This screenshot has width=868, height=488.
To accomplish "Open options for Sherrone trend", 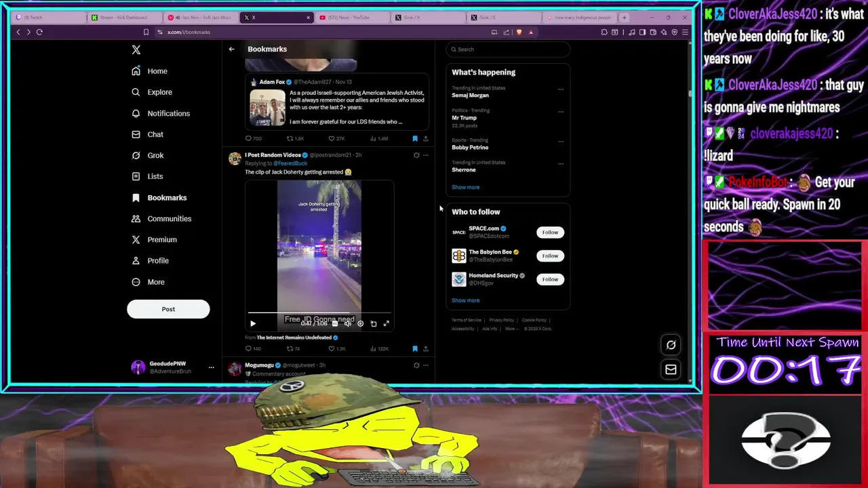I will tap(560, 163).
